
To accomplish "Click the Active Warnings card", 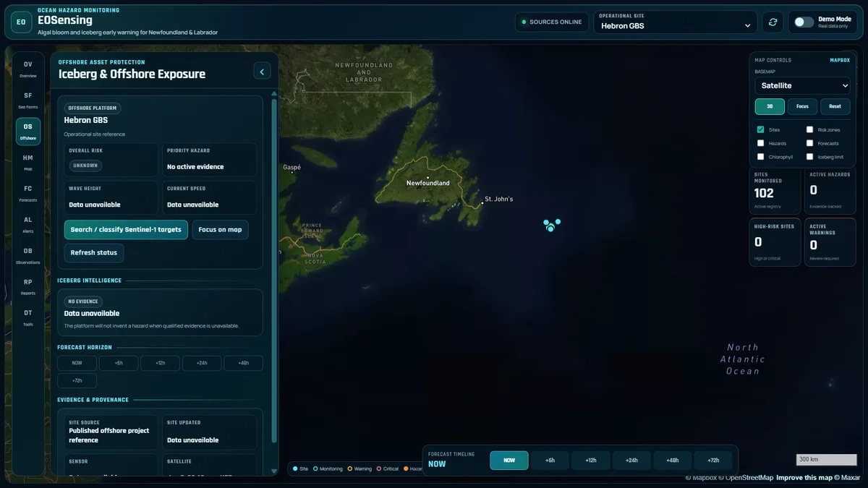I will pyautogui.click(x=830, y=242).
